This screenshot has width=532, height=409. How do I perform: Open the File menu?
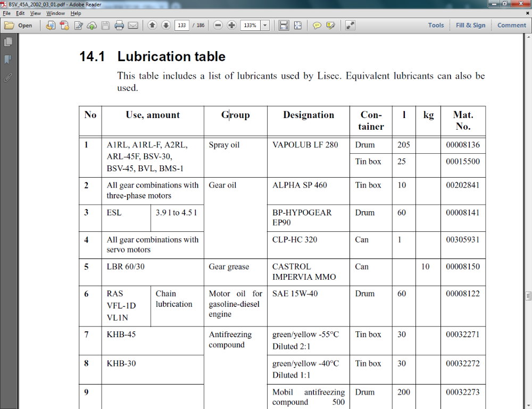6,13
